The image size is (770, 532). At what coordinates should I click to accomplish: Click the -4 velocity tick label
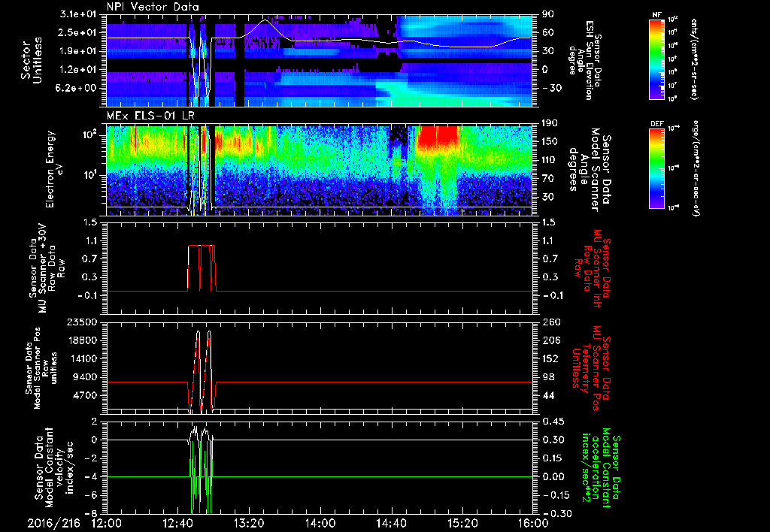(92, 476)
